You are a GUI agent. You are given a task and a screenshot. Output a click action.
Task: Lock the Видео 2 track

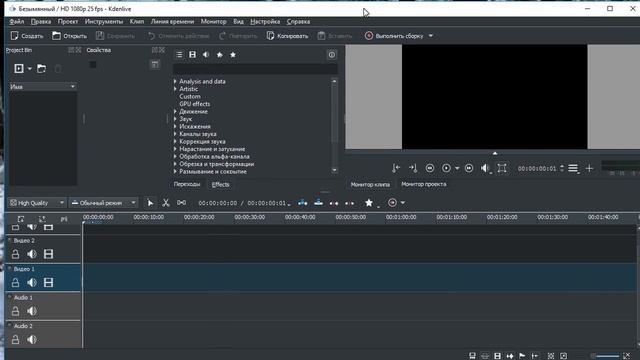(x=16, y=254)
